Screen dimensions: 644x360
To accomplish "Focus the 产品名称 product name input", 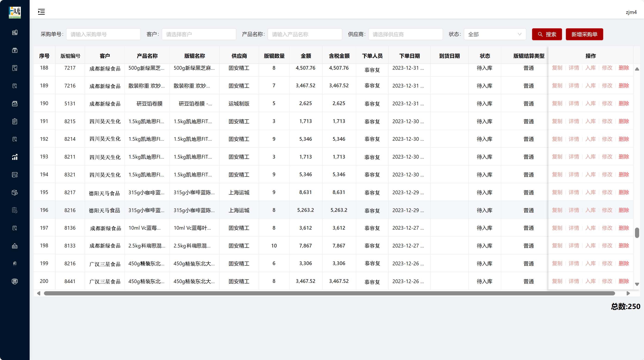I will [x=305, y=34].
